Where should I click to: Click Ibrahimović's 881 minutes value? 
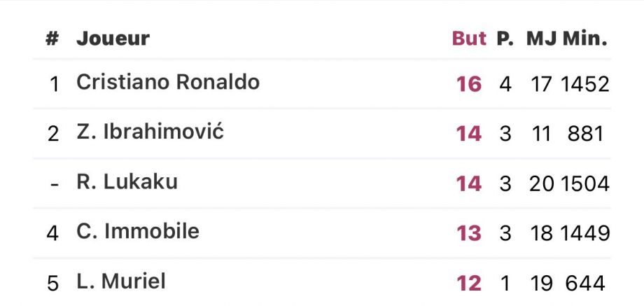click(x=586, y=134)
